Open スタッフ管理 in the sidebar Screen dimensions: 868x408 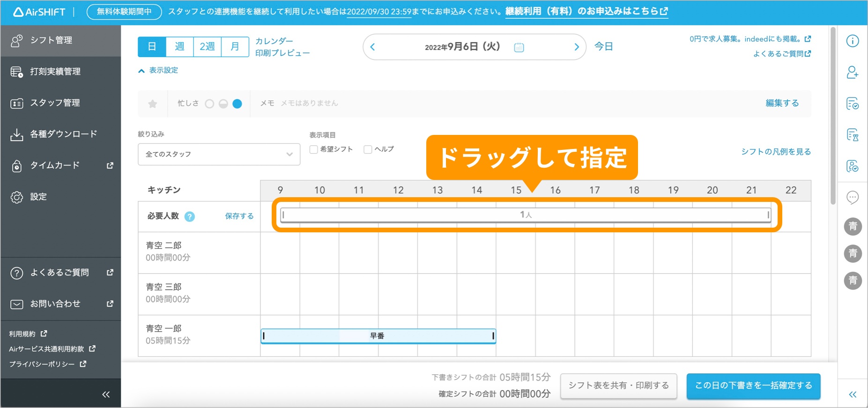click(x=61, y=103)
